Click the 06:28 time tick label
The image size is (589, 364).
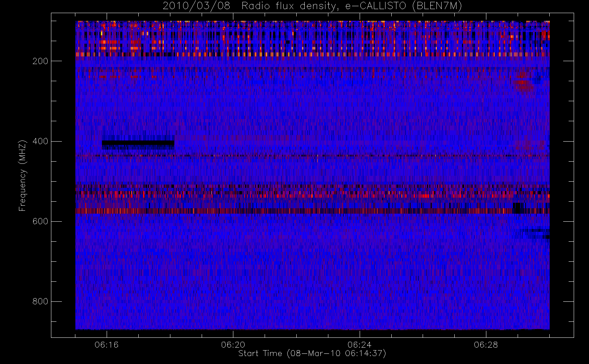(486, 345)
